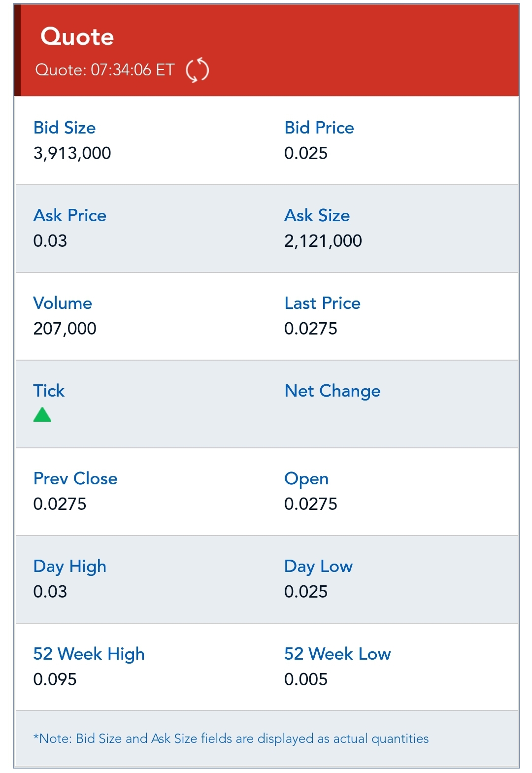
Task: Click the note about actual quantities
Action: click(x=231, y=739)
